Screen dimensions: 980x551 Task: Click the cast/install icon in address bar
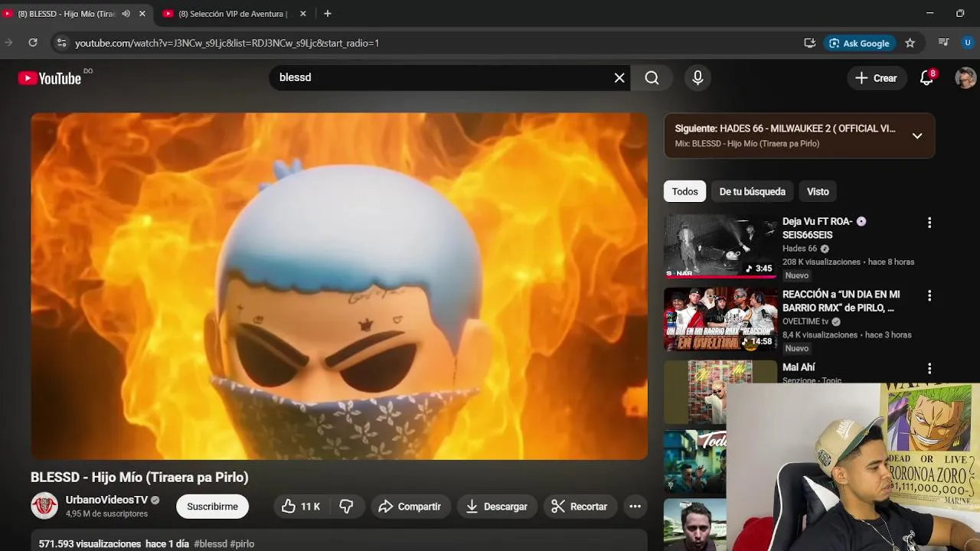tap(809, 43)
